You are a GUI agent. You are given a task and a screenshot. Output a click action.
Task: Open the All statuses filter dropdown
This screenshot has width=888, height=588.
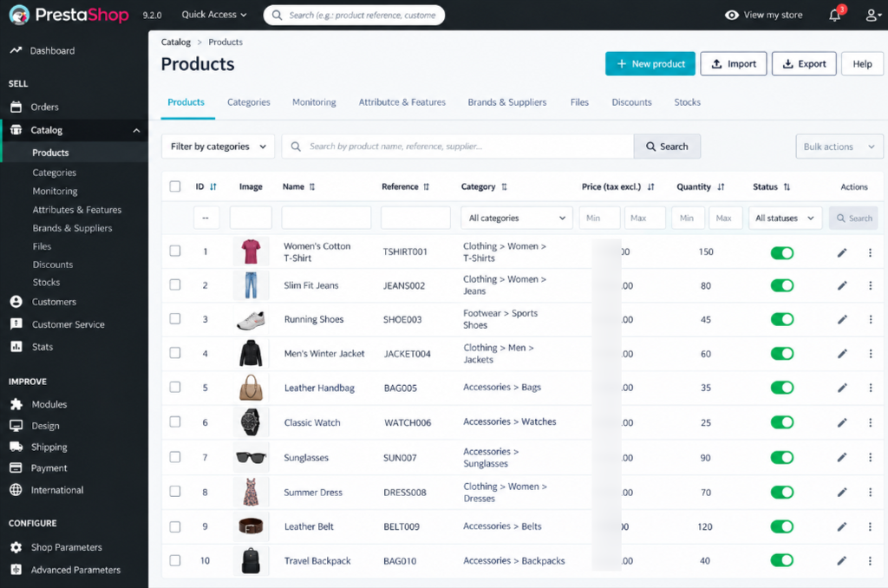tap(785, 218)
